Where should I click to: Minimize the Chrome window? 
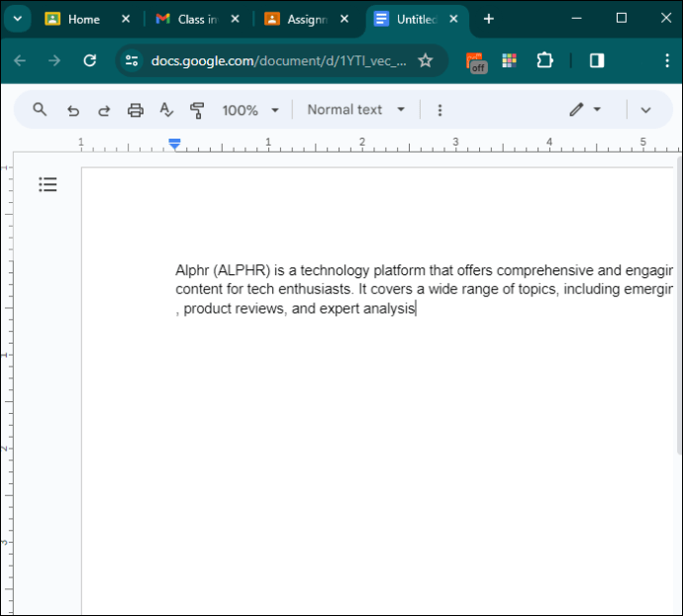[x=577, y=18]
